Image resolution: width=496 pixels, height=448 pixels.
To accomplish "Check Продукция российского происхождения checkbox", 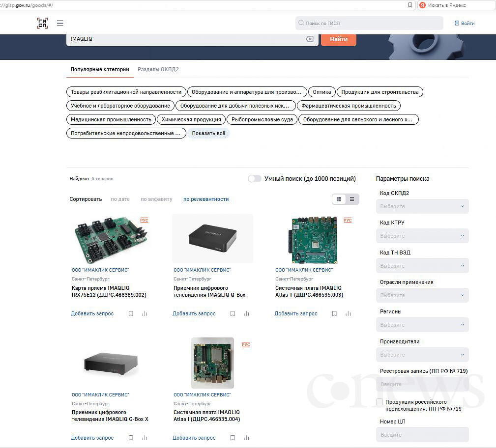I will tap(379, 402).
